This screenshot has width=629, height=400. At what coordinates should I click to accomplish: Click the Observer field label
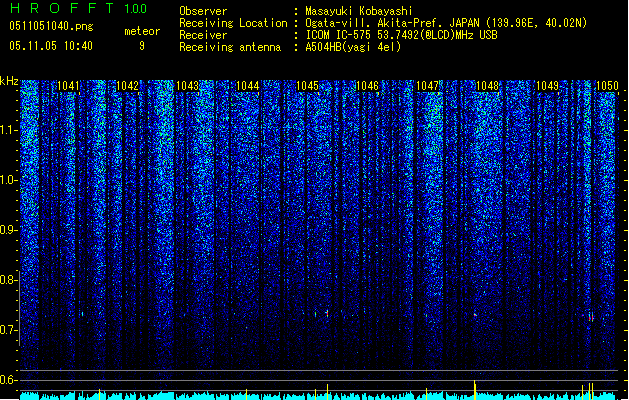click(x=203, y=11)
